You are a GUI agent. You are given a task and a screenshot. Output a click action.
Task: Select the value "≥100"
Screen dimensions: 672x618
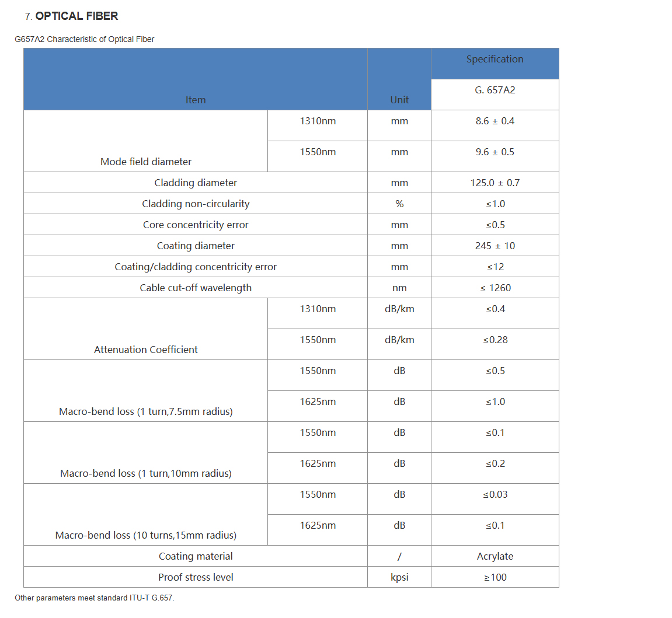[x=495, y=577]
